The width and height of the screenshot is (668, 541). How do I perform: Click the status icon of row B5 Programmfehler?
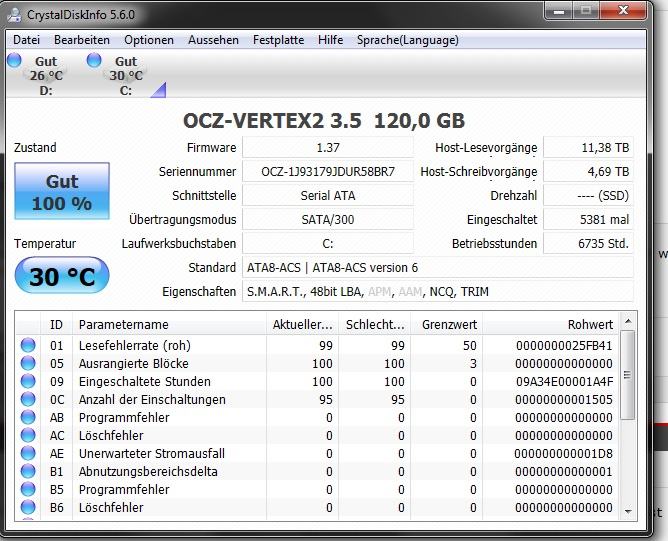[x=28, y=489]
